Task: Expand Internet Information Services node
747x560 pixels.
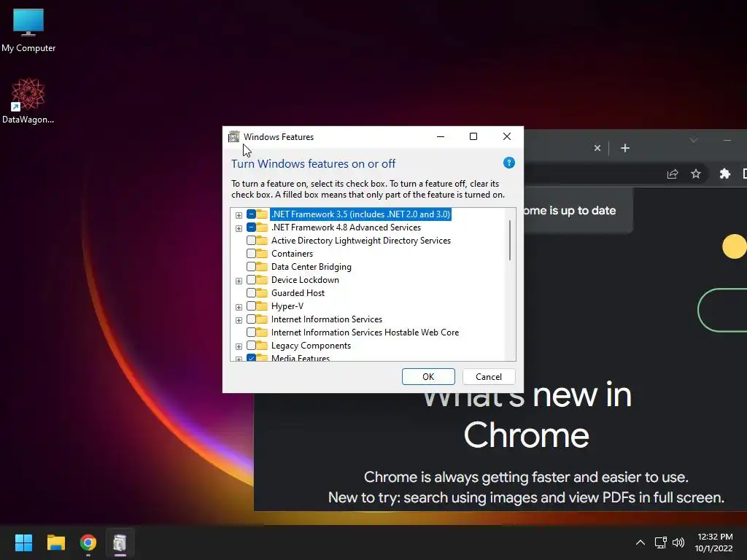Action: pyautogui.click(x=239, y=321)
